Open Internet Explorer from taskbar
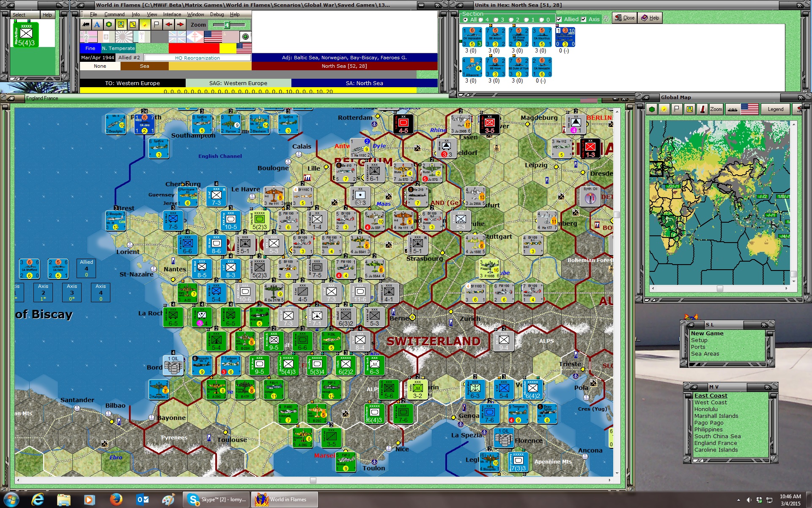812x508 pixels. click(38, 500)
